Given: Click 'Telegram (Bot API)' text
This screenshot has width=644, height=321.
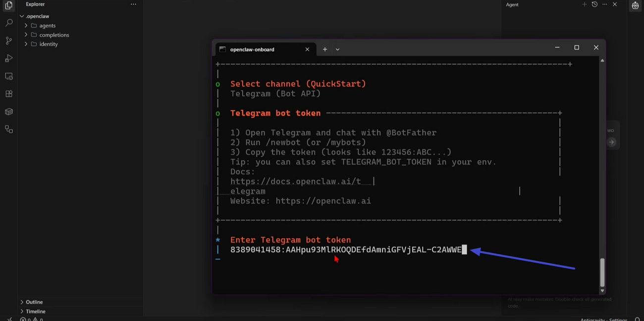Looking at the screenshot, I should tap(275, 94).
